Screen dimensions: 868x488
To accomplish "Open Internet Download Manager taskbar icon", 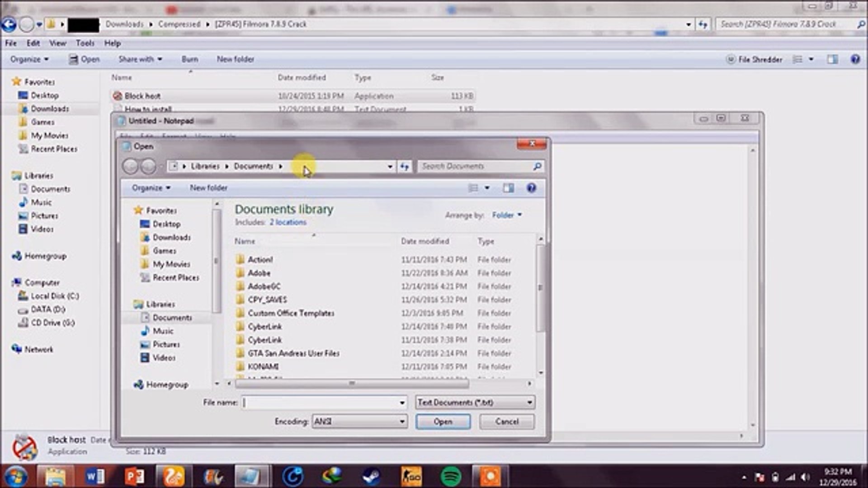I will pyautogui.click(x=332, y=476).
